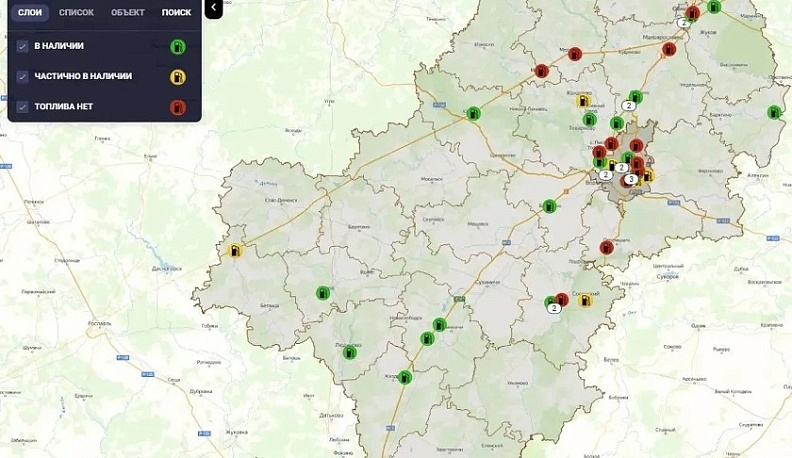
Task: Open the cluster of 2 stations near Сосенский
Action: [x=555, y=308]
